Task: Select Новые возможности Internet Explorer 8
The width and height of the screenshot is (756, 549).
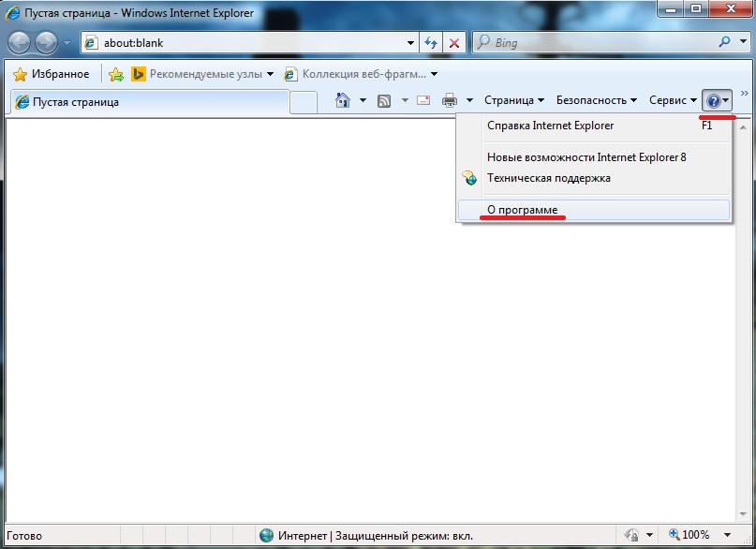Action: [594, 157]
